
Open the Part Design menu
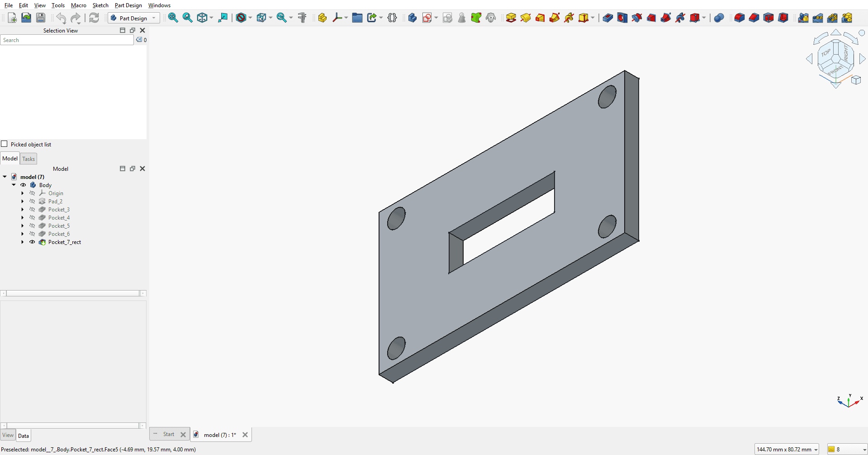(x=128, y=5)
